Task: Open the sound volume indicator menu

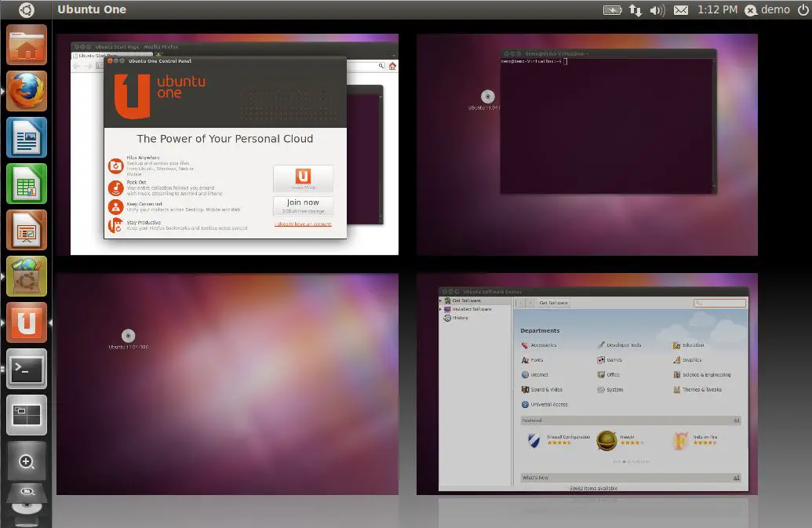Action: pos(657,10)
